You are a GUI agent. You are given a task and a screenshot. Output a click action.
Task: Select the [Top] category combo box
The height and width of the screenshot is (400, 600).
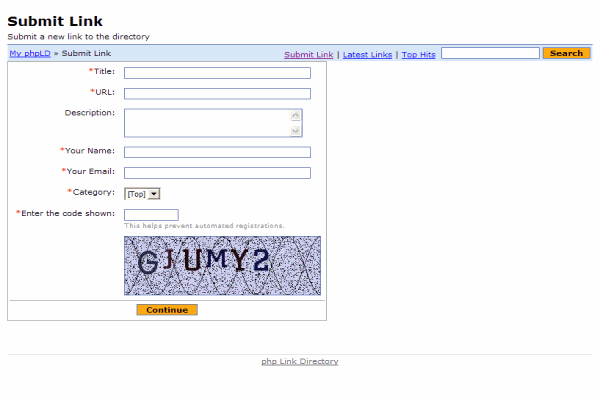142,194
